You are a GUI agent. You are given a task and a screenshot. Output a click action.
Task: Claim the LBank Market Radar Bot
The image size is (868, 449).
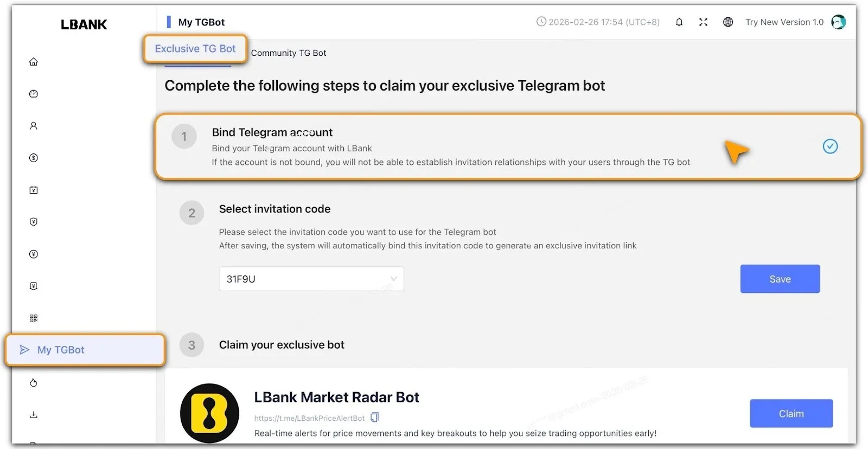pos(791,414)
